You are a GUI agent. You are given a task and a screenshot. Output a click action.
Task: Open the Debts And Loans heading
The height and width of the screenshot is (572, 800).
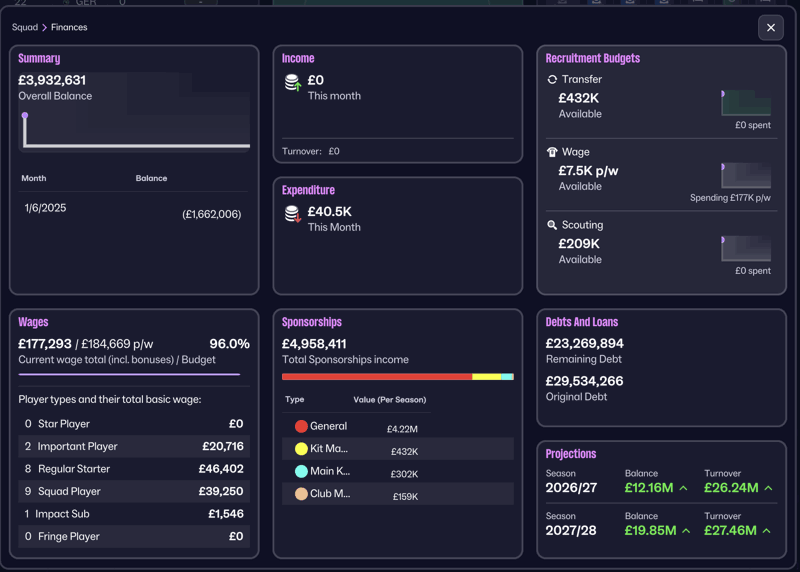582,322
